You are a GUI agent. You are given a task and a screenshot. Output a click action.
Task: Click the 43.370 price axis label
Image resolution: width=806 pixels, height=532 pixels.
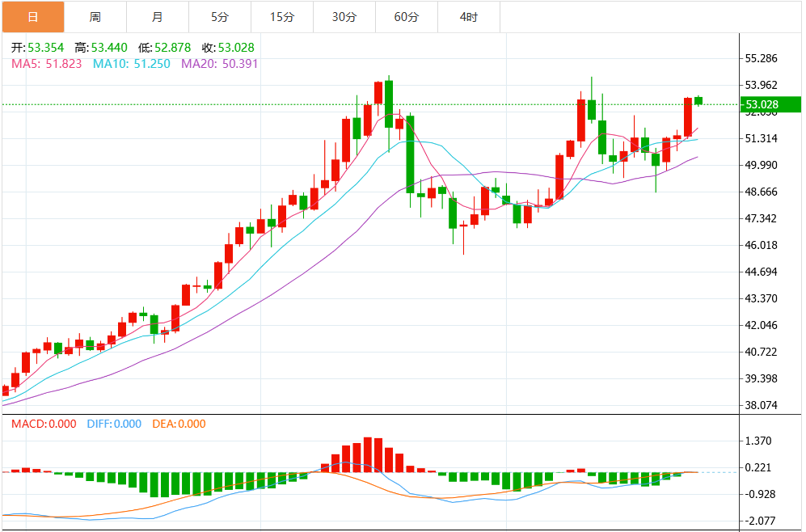point(762,298)
